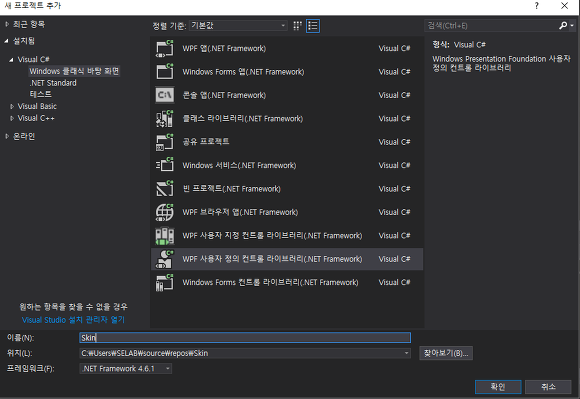580x399 pixels.
Task: Expand the 최근 항목 tree node
Action: 7,24
